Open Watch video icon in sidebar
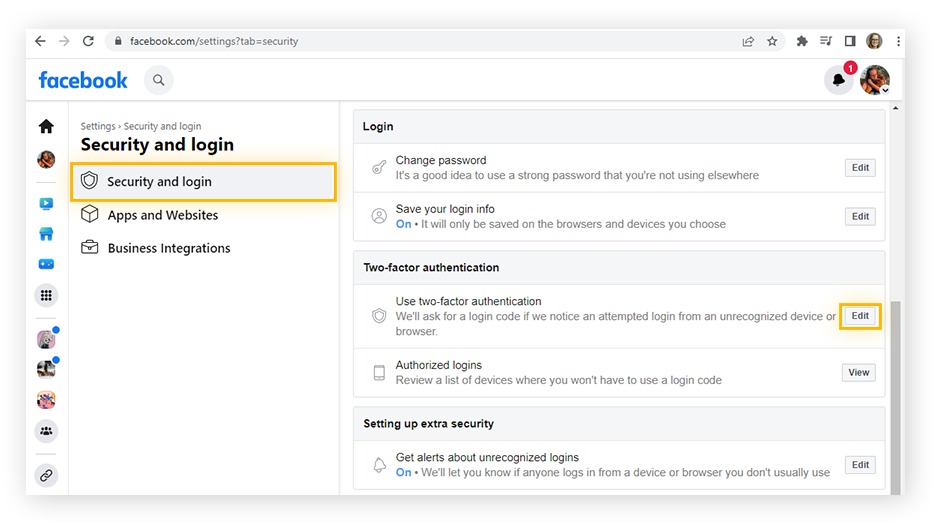 pos(46,204)
